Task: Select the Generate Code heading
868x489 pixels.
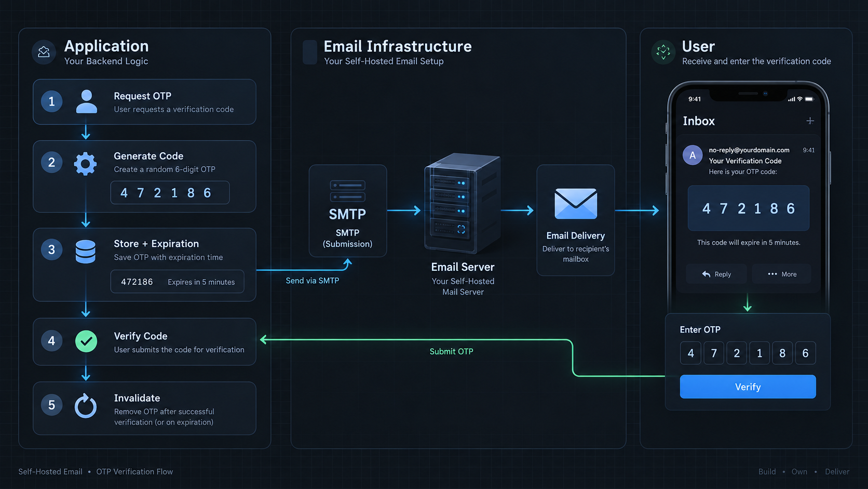Action: tap(148, 156)
